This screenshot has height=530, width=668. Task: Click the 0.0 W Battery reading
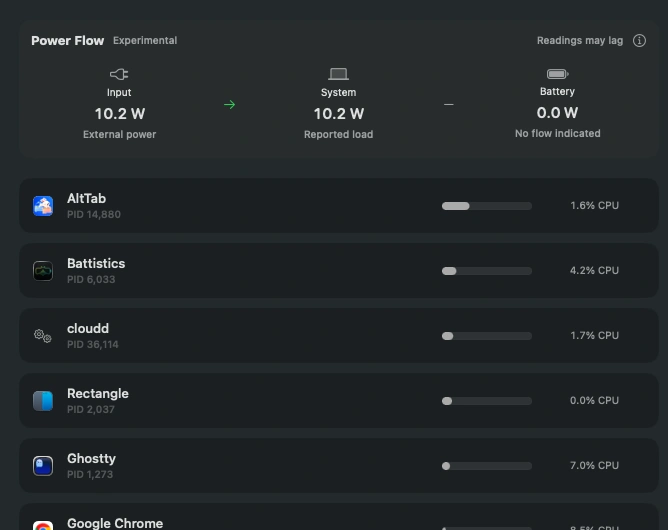(557, 113)
